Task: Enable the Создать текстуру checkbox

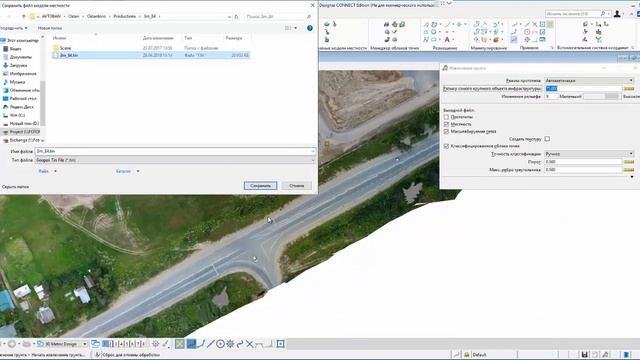Action: click(x=547, y=139)
